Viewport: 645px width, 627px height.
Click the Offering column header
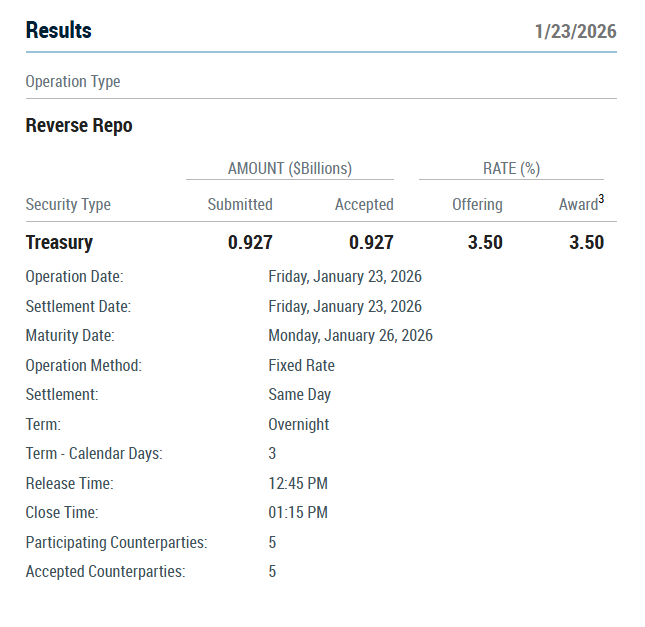(477, 204)
